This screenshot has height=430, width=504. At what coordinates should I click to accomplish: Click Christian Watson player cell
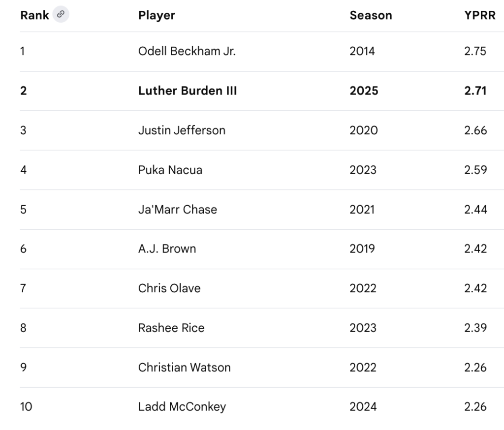(185, 368)
